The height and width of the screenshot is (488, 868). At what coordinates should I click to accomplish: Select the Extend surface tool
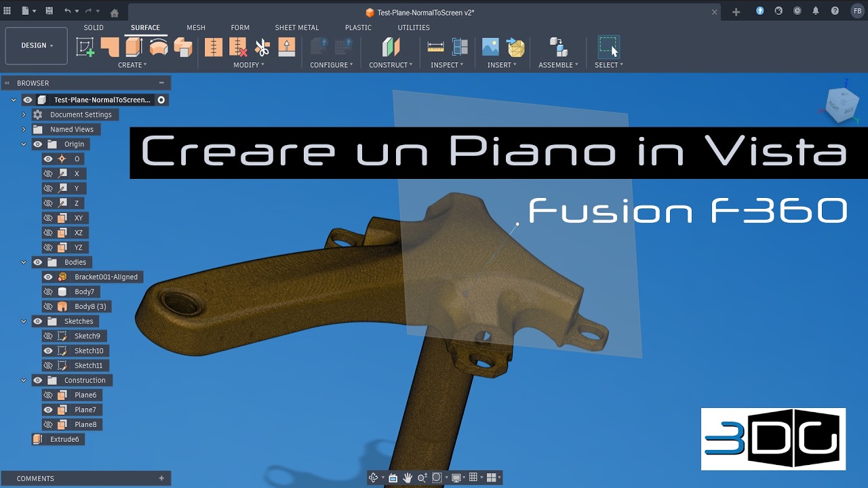[x=287, y=47]
